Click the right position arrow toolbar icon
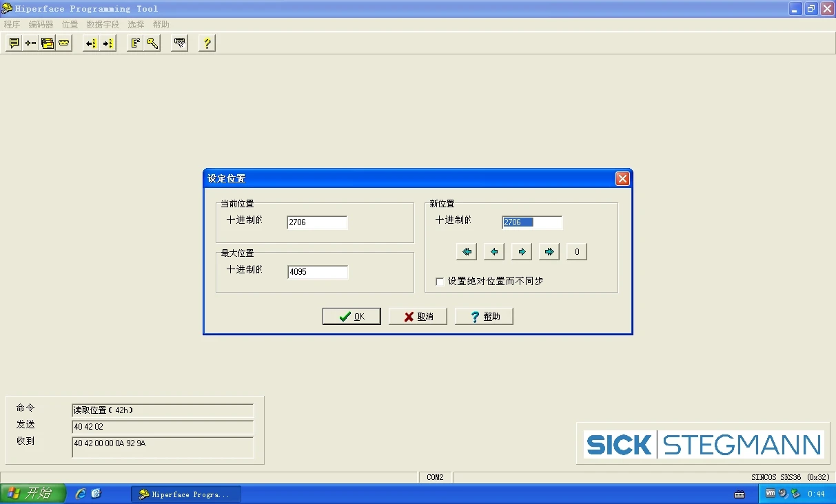The height and width of the screenshot is (504, 836). pyautogui.click(x=108, y=43)
